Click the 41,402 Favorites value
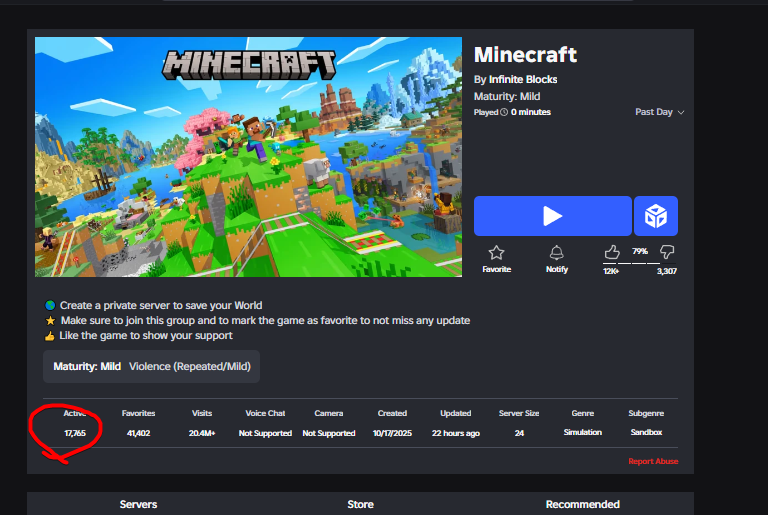Image resolution: width=768 pixels, height=515 pixels. pos(139,433)
